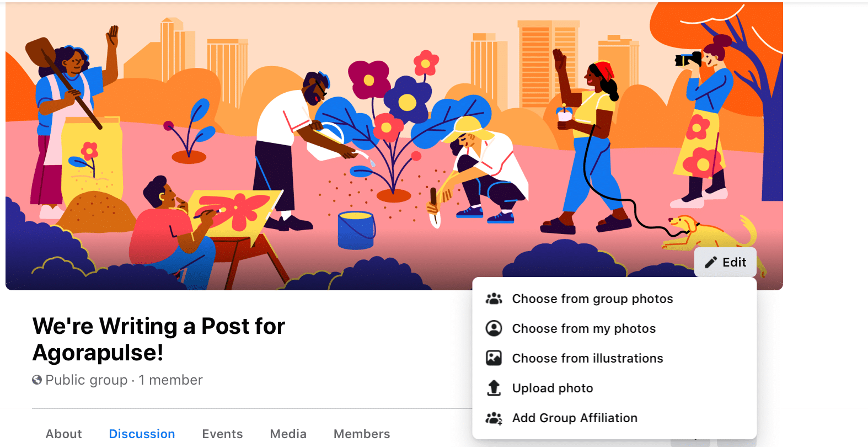
Task: Switch to the Discussion tab
Action: [x=142, y=434]
